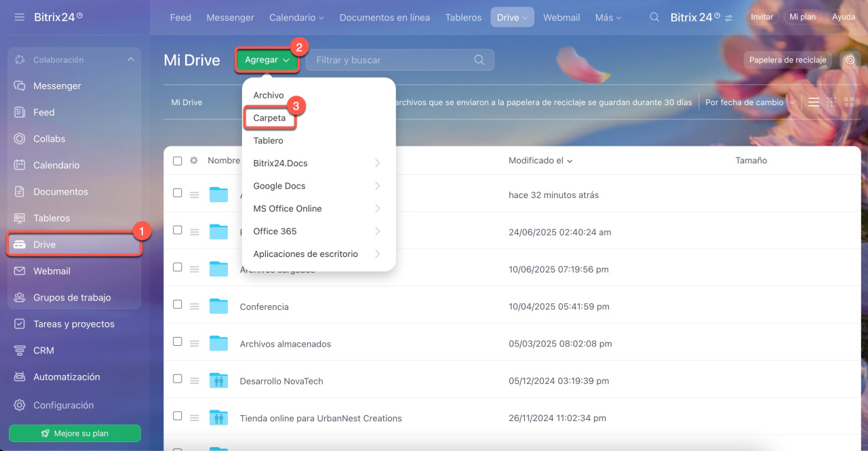Check the row dated 24/06/2025

[178, 230]
